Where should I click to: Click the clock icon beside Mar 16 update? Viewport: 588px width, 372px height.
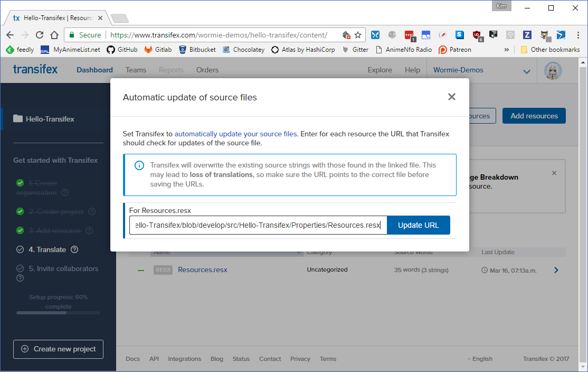click(485, 270)
